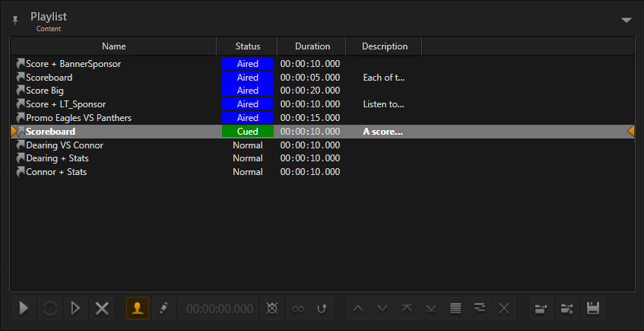Toggle the infinity loop icon
The height and width of the screenshot is (331, 644).
coord(297,308)
